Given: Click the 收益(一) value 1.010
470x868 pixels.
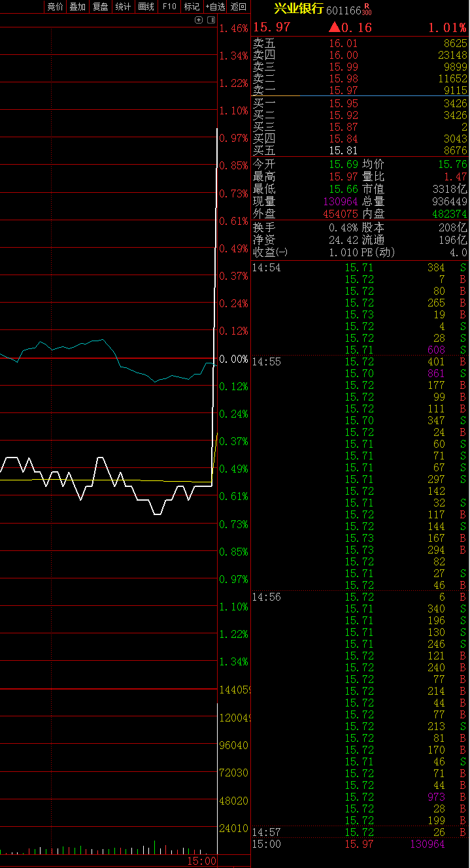Looking at the screenshot, I should point(343,252).
